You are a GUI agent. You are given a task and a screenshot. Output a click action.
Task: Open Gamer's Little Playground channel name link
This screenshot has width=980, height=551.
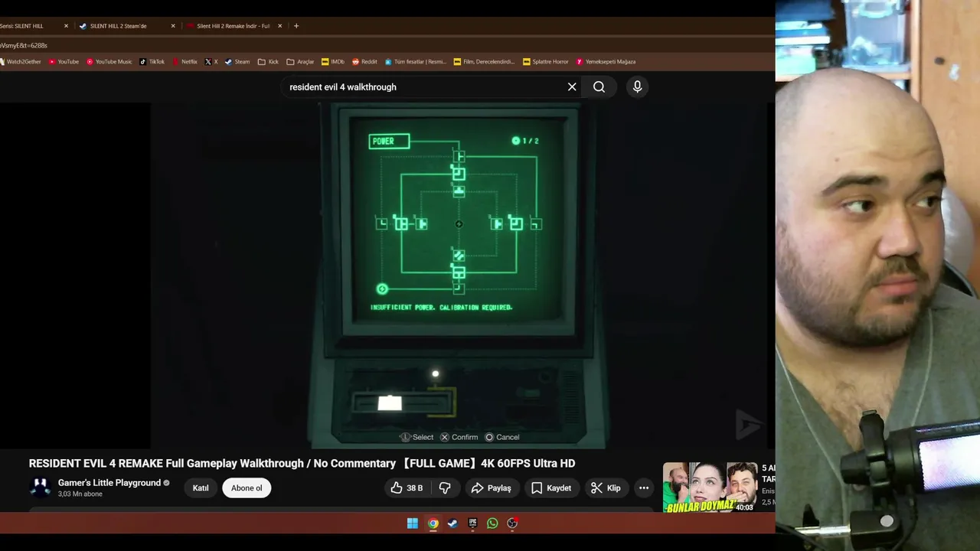109,483
